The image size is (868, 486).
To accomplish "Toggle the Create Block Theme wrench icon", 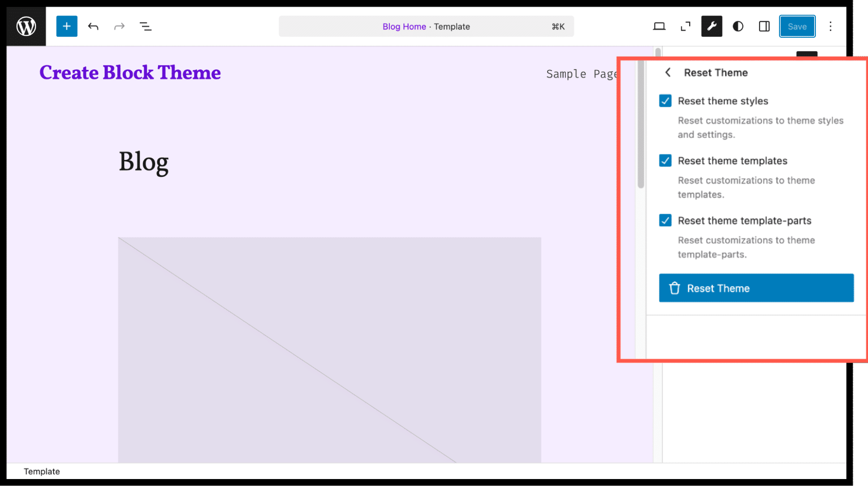I will point(712,26).
